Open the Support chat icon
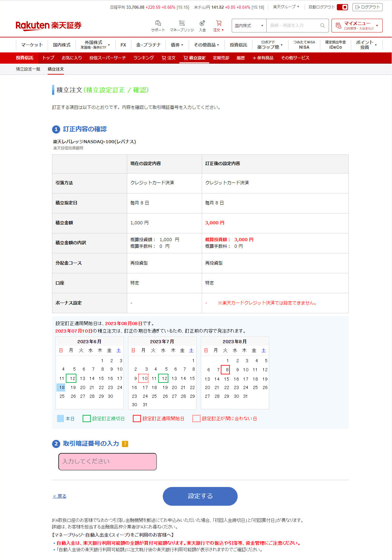The height and width of the screenshot is (560, 392). tap(158, 23)
